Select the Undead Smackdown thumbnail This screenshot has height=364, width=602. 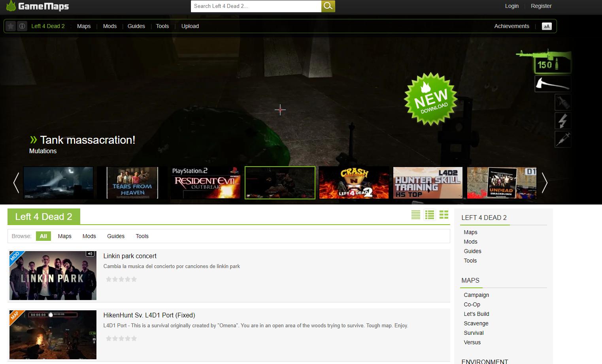coord(502,182)
